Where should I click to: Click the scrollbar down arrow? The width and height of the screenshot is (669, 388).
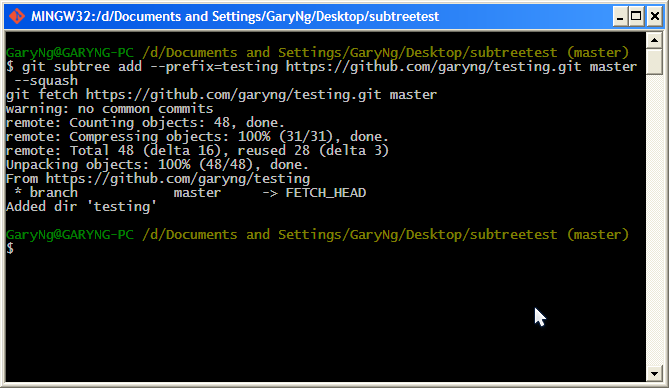[x=654, y=373]
